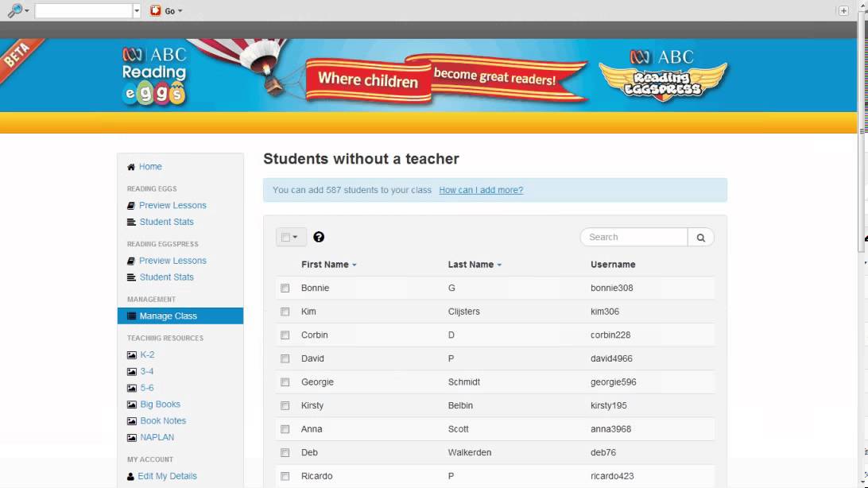Click the username bonnie308

612,288
